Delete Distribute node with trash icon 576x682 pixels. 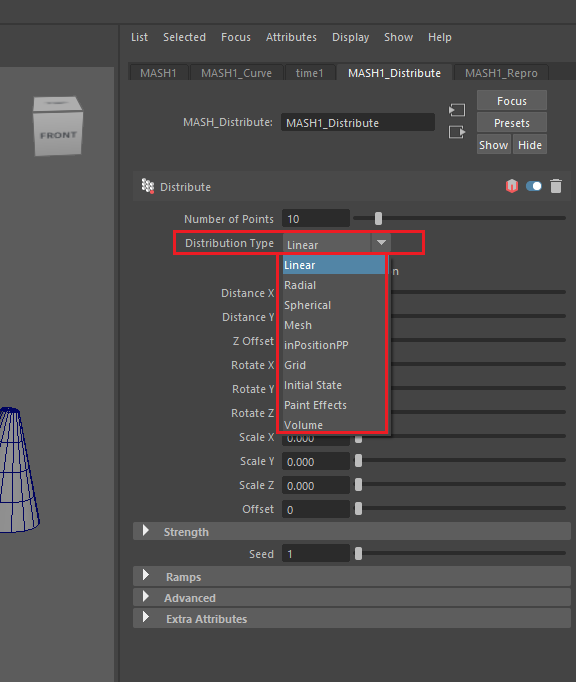(556, 186)
